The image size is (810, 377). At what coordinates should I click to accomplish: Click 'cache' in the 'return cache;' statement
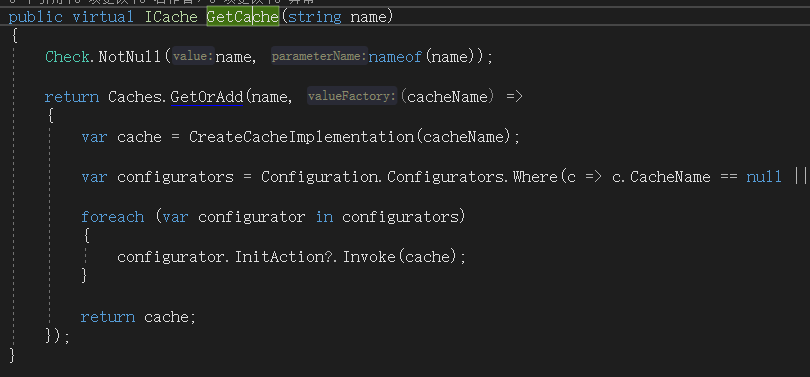[x=166, y=317]
